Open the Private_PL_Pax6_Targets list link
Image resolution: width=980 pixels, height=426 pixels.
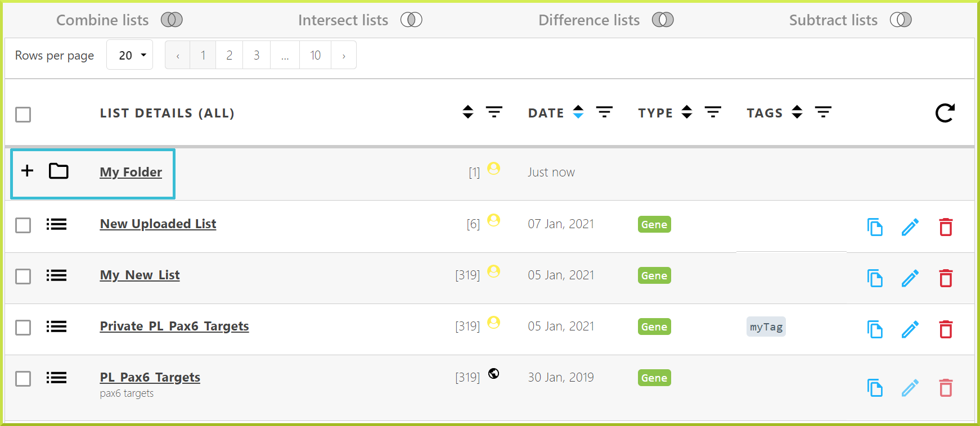pos(174,327)
